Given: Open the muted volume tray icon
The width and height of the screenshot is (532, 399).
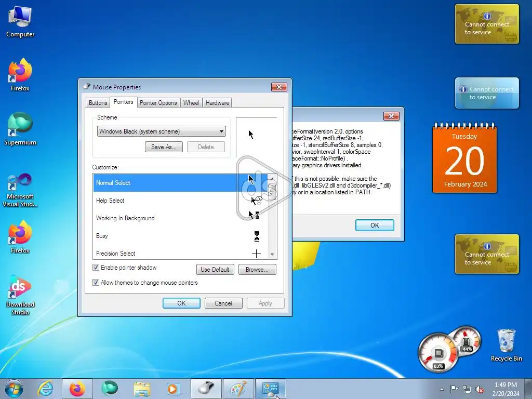Looking at the screenshot, I should pyautogui.click(x=480, y=389).
